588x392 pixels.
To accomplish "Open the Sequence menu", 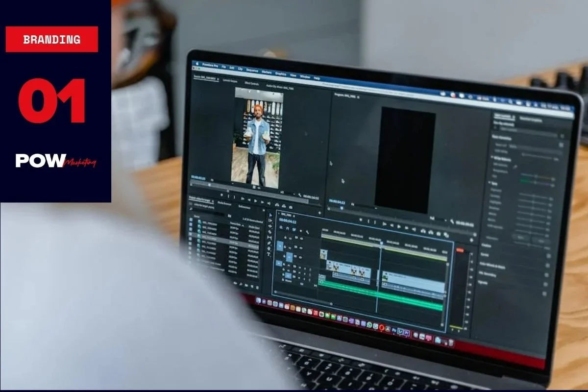I will (252, 71).
